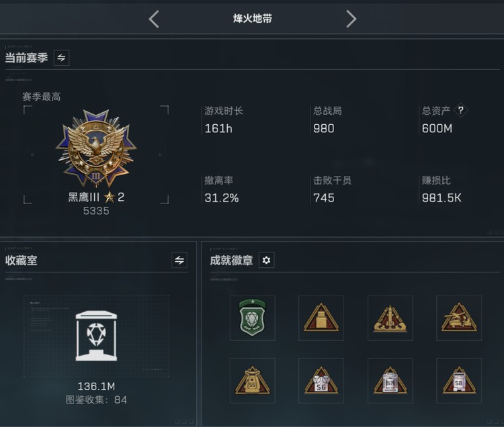This screenshot has height=427, width=504.
Task: Select the rocket launch triangle badge
Action: 390,318
